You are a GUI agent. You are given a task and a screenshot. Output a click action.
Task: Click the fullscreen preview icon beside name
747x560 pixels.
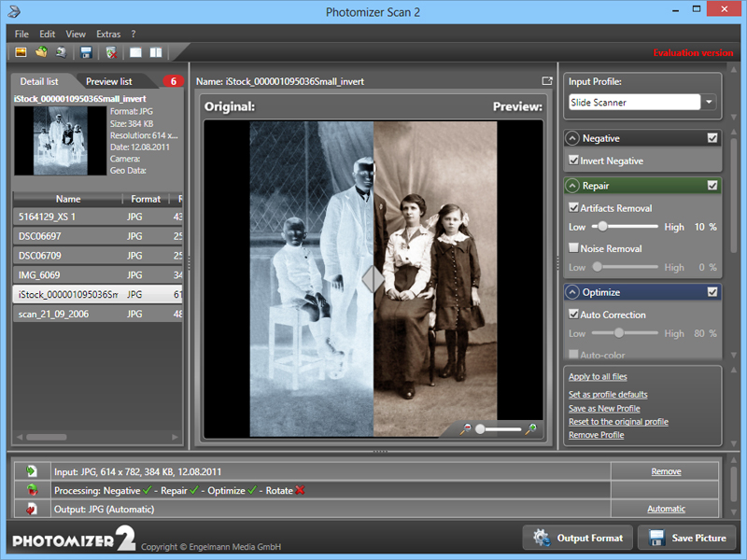547,81
